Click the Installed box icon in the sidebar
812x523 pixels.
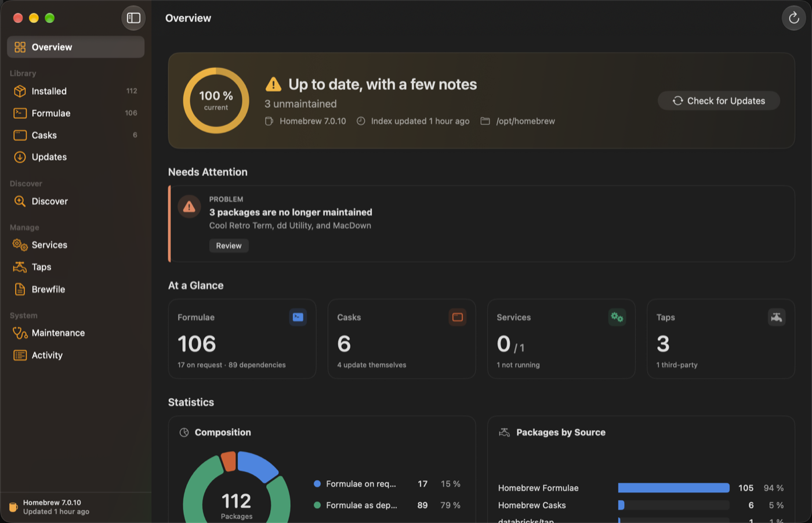click(x=20, y=91)
